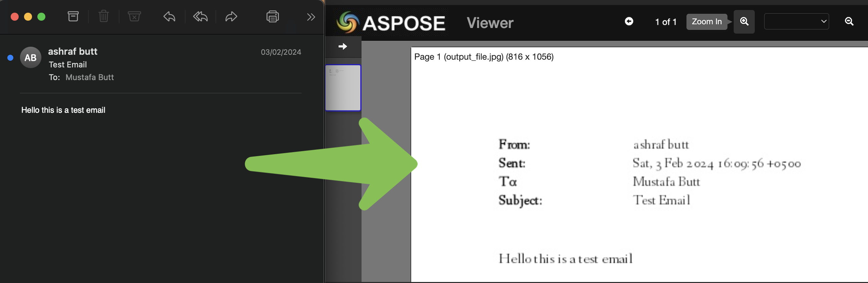868x283 pixels.
Task: Zoom out using the minus magnifier icon
Action: (849, 22)
